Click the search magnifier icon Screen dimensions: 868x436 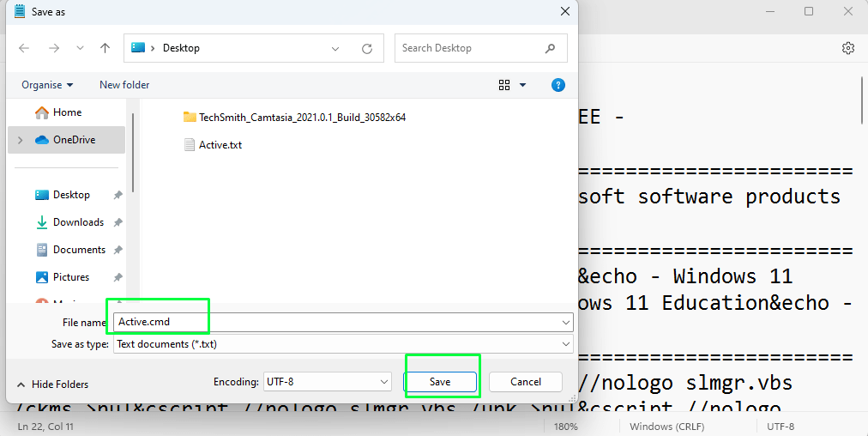point(551,48)
